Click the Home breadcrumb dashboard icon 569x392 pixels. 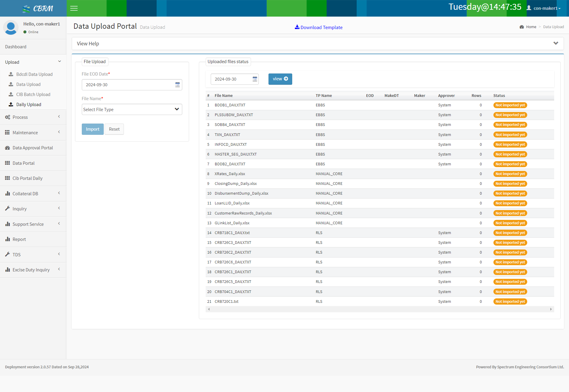coord(522,27)
